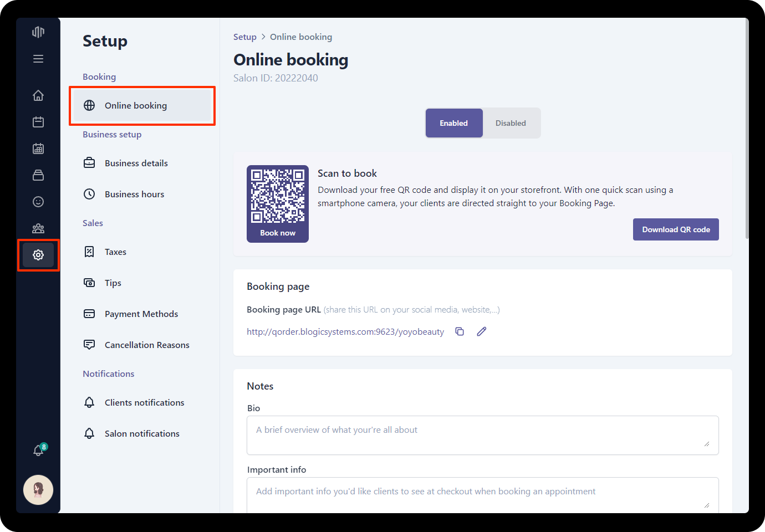765x532 pixels.
Task: Click the Download QR code button
Action: (x=676, y=229)
